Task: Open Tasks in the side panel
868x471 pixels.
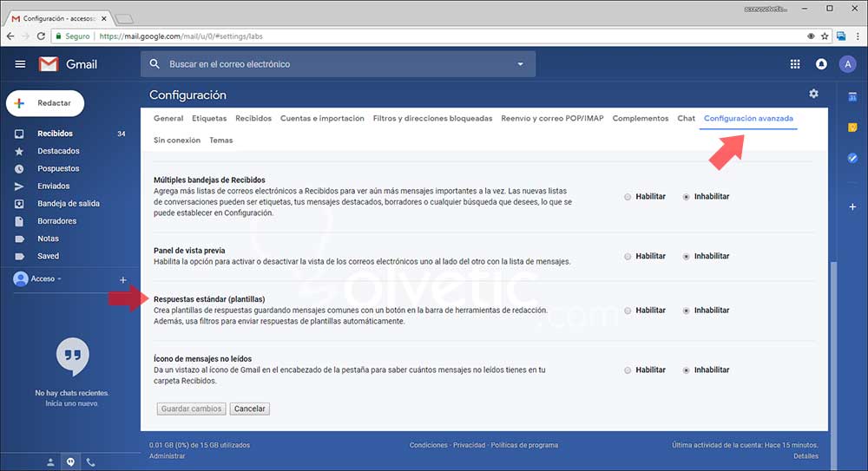Action: [852, 158]
